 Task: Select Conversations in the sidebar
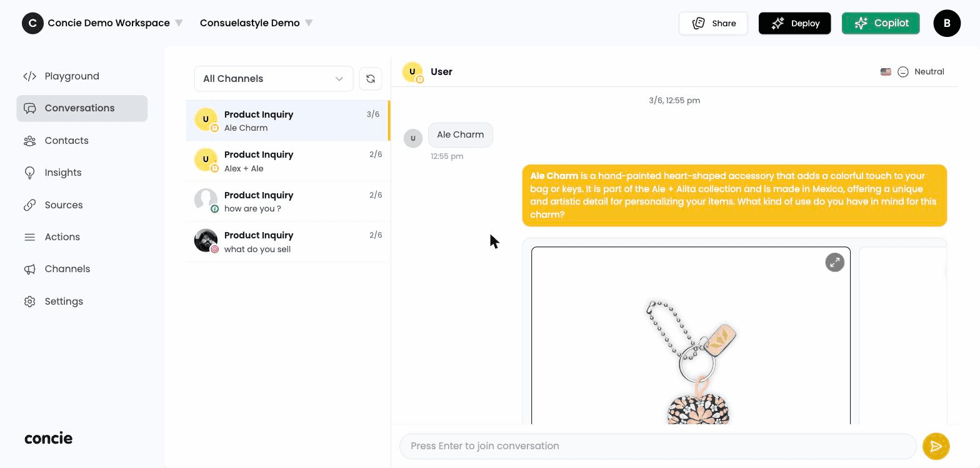pos(82,108)
